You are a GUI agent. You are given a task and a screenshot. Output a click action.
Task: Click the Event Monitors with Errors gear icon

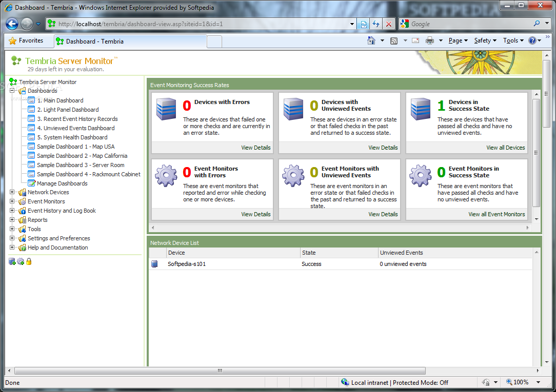[166, 175]
